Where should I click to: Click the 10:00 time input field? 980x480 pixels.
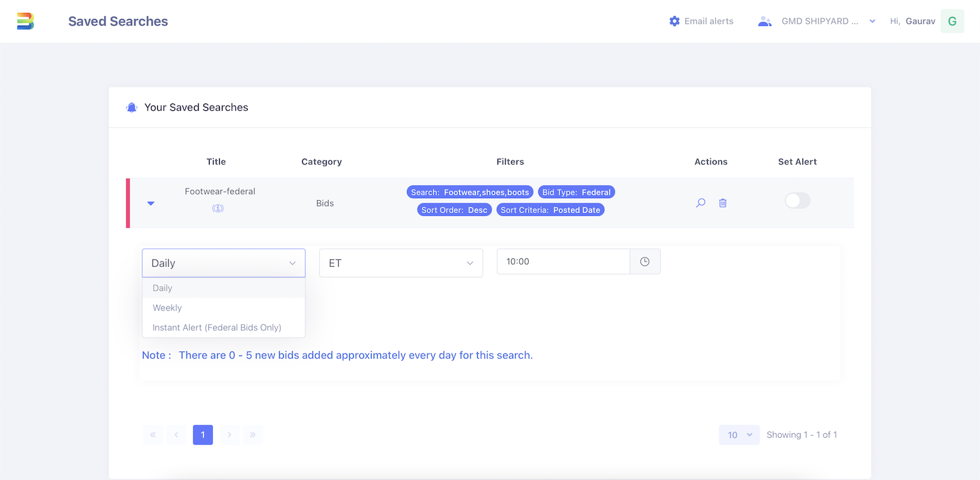tap(563, 261)
